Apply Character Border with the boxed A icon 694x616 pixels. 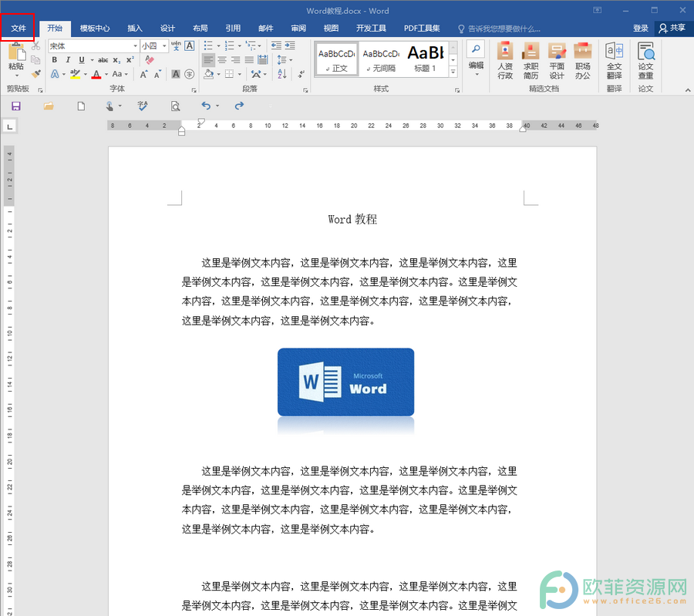(x=190, y=46)
